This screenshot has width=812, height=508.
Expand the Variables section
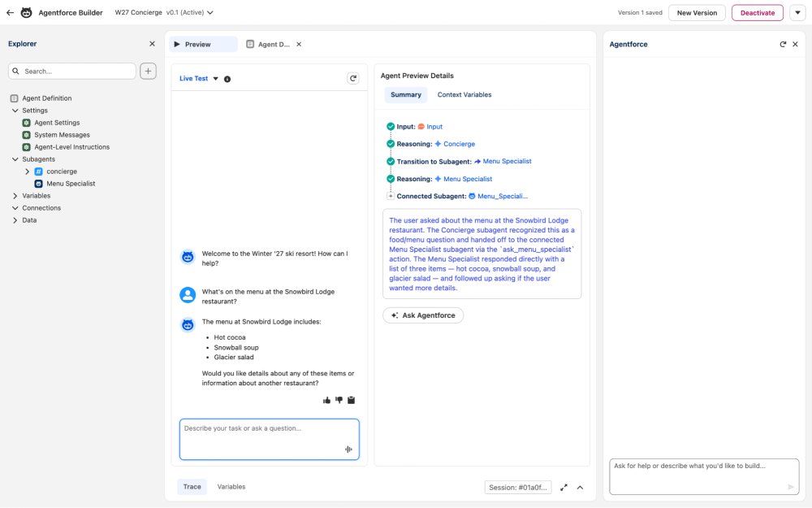[x=15, y=196]
